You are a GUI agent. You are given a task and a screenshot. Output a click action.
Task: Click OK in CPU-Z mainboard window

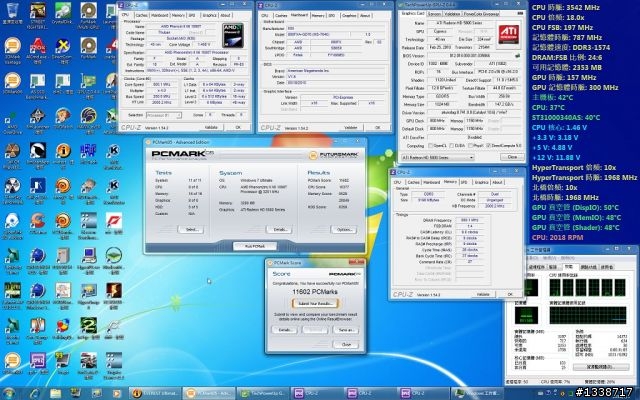coord(377,127)
